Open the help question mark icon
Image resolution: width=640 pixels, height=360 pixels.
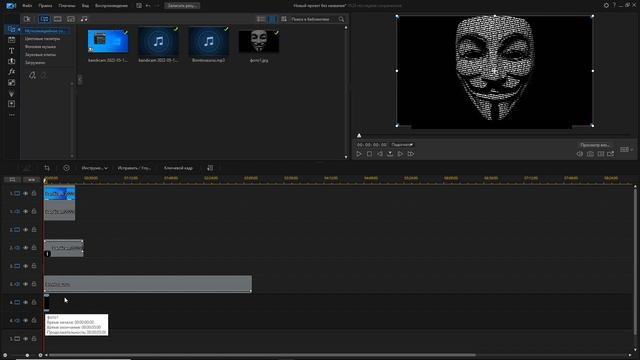point(614,5)
